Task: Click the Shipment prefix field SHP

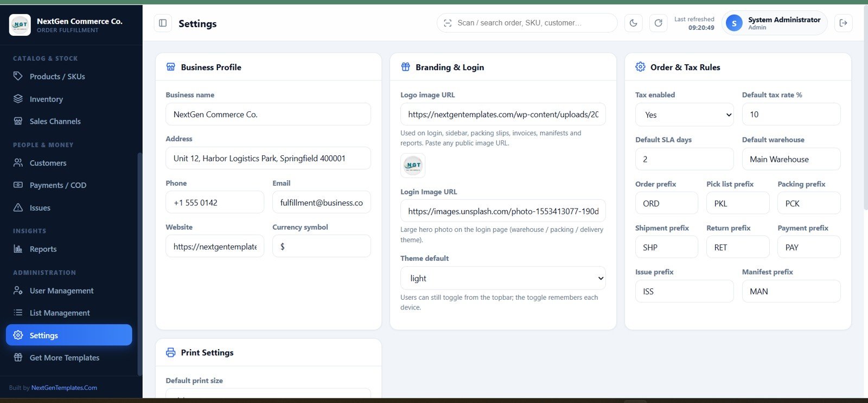Action: pyautogui.click(x=667, y=247)
